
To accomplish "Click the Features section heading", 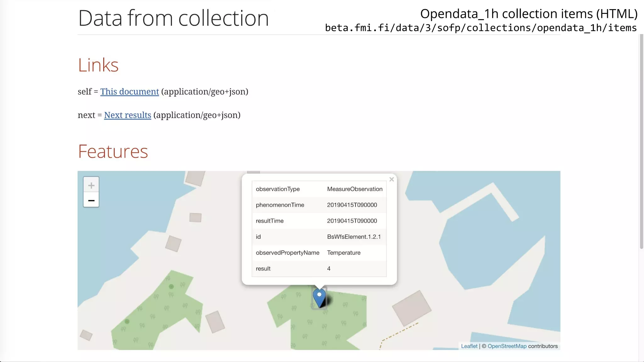I will tap(113, 151).
